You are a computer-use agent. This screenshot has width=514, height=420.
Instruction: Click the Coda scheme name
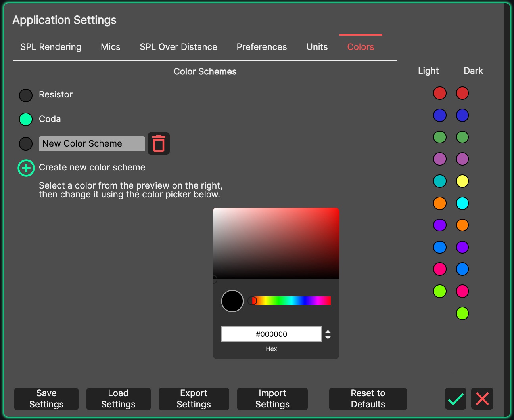(50, 119)
